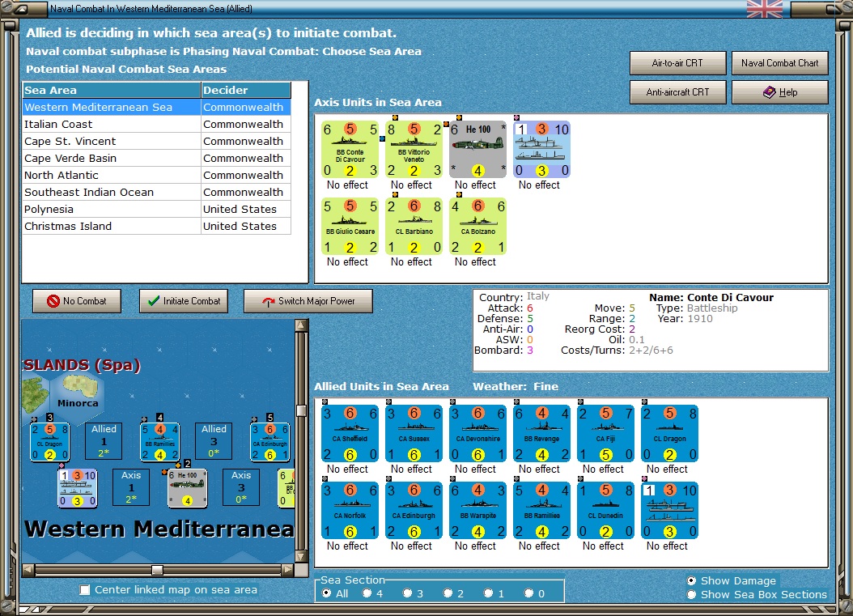
Task: Click the convoy counter on the map
Action: point(78,488)
